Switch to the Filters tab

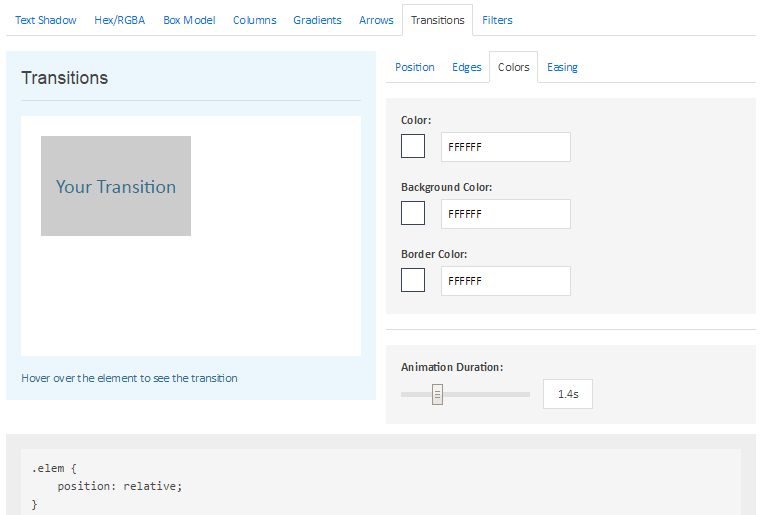pyautogui.click(x=497, y=20)
